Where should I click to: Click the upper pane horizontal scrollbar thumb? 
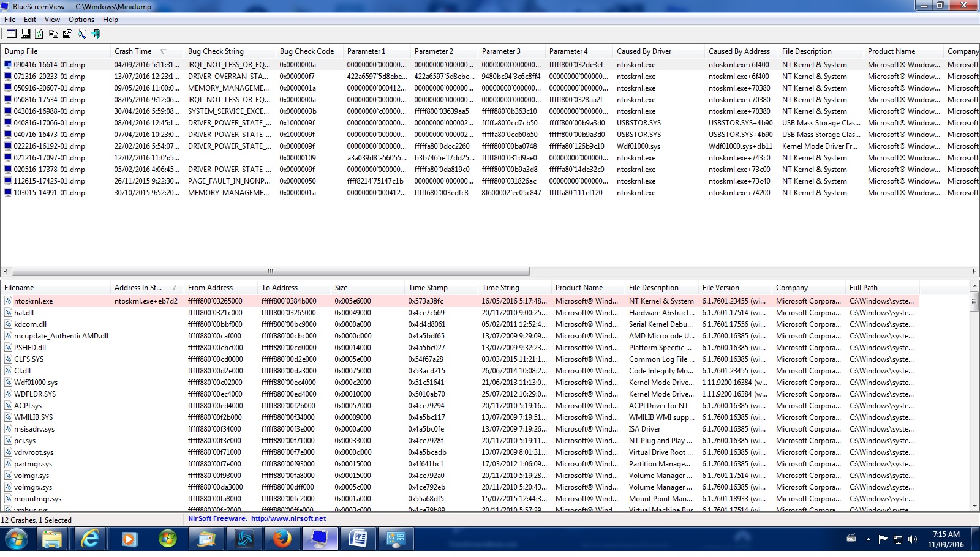pos(270,271)
